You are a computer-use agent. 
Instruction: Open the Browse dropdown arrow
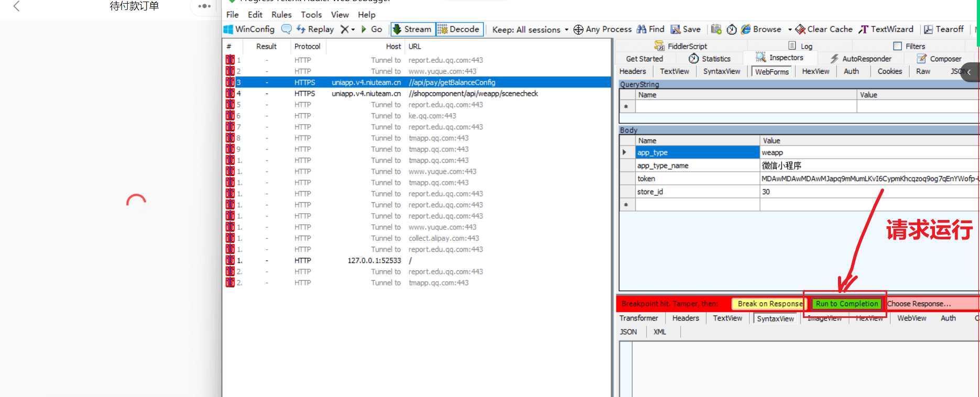click(790, 30)
